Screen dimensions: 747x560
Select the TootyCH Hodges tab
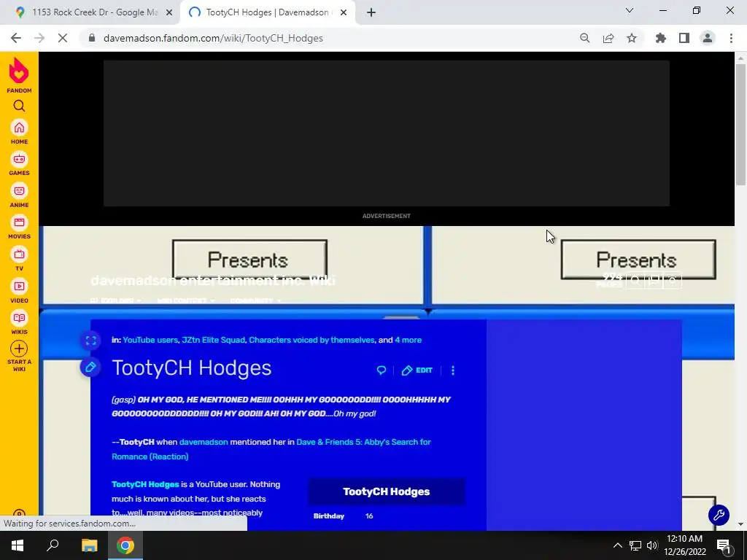coord(267,12)
